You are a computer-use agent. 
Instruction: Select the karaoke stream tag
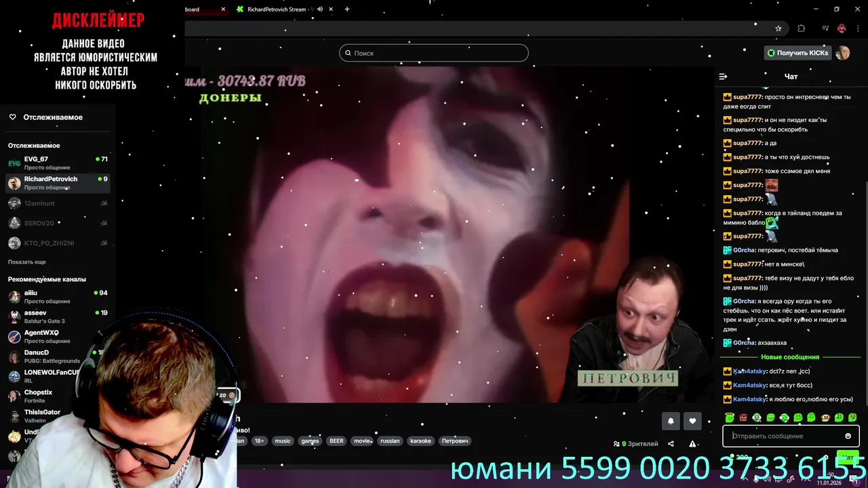tap(420, 441)
